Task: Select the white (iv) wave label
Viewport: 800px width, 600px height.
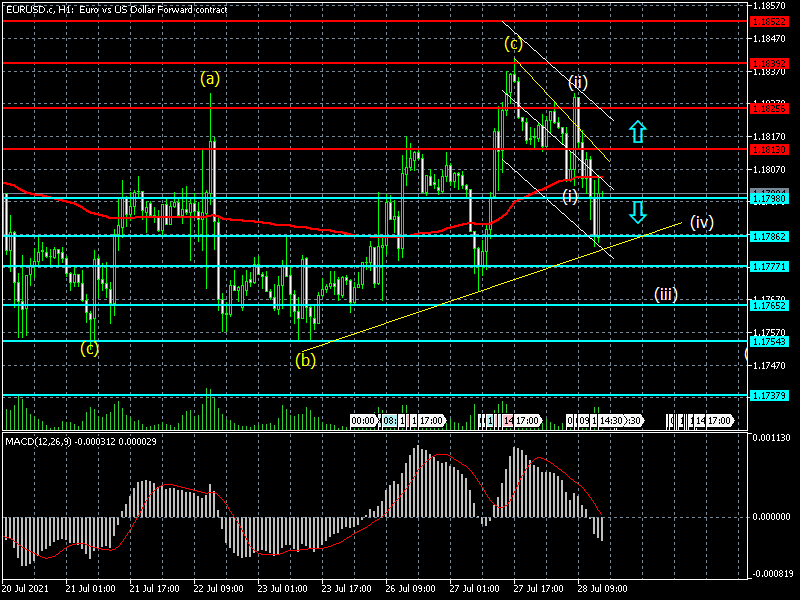Action: [x=701, y=222]
